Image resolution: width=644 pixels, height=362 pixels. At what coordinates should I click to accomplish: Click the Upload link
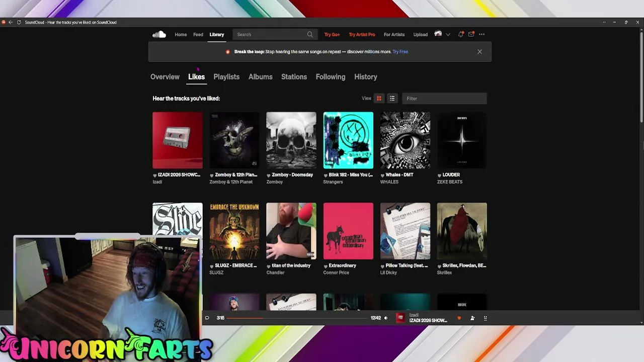(x=421, y=35)
